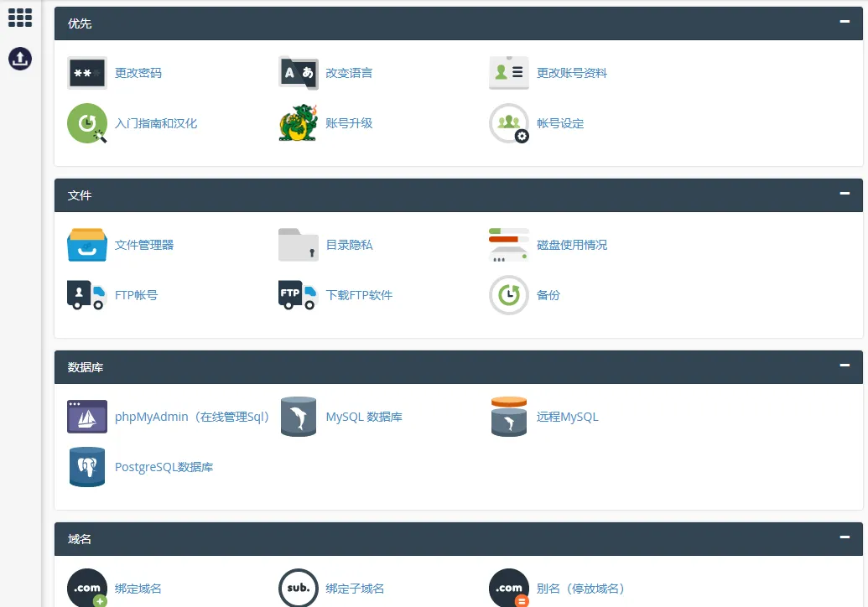This screenshot has height=607, width=868.
Task: Open the 别名（停放域名）link
Action: point(581,589)
